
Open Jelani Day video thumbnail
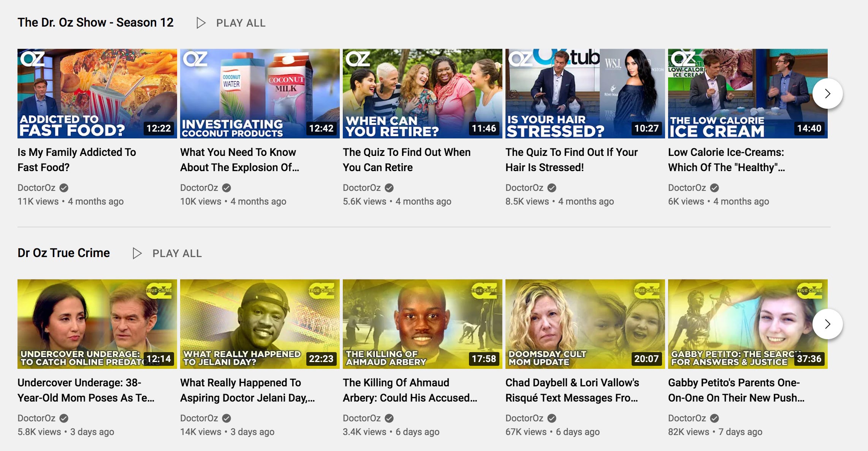pos(260,324)
